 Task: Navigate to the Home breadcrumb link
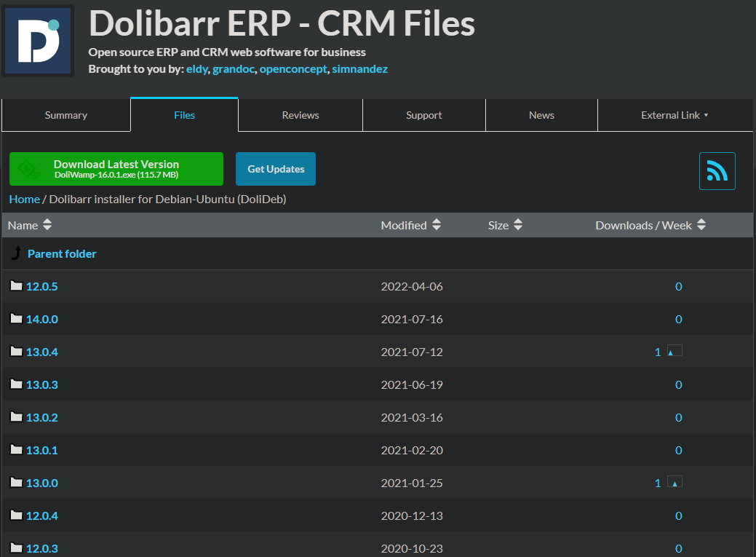tap(24, 199)
